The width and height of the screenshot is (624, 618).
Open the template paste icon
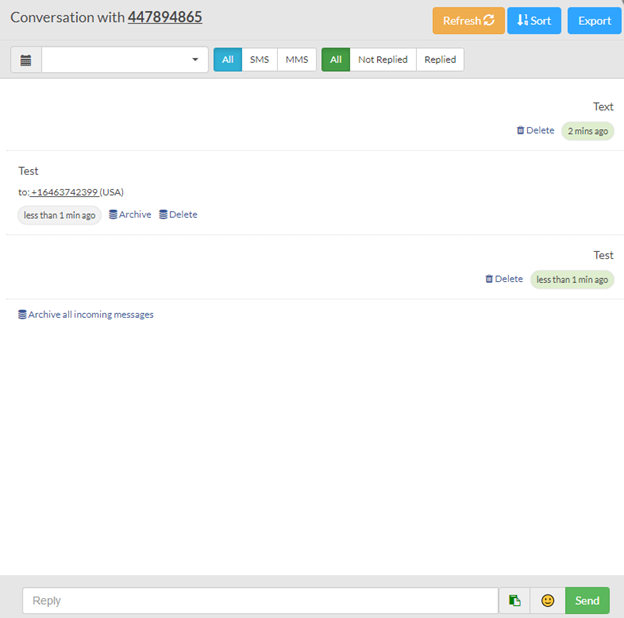[x=515, y=600]
